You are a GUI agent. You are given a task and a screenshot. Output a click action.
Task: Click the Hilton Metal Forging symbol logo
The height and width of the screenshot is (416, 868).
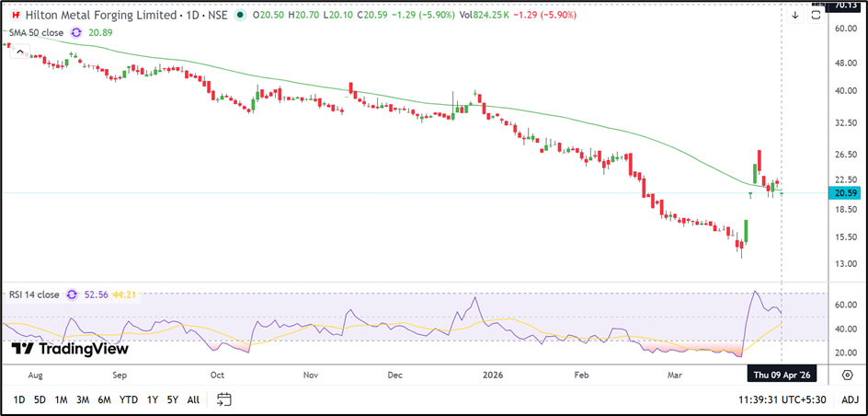click(x=16, y=16)
